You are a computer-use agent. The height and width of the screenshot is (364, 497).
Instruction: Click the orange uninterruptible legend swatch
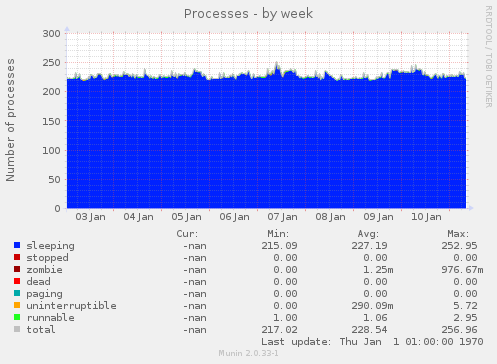click(x=17, y=305)
